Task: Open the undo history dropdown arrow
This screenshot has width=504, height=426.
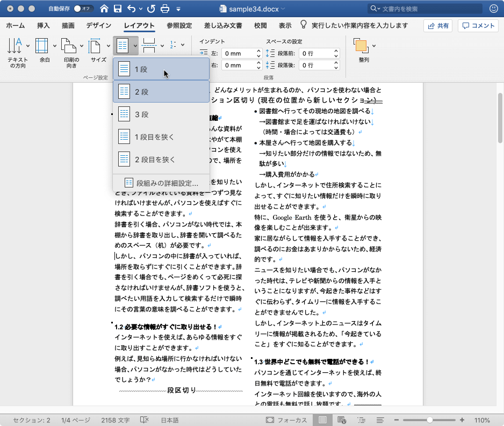Action: (141, 9)
